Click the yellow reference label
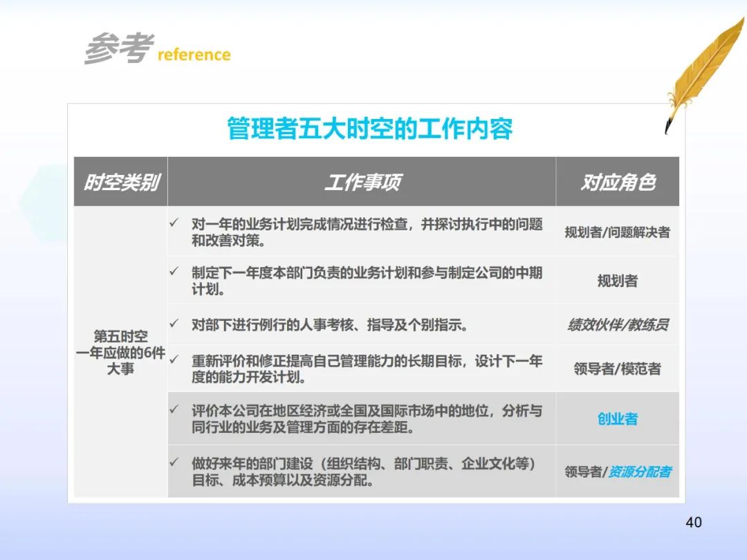 pyautogui.click(x=194, y=55)
